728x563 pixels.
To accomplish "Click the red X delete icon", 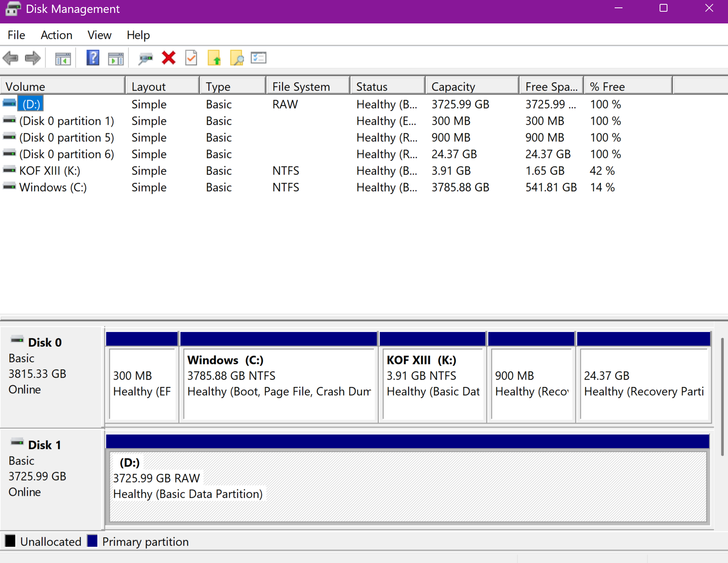I will [x=168, y=58].
